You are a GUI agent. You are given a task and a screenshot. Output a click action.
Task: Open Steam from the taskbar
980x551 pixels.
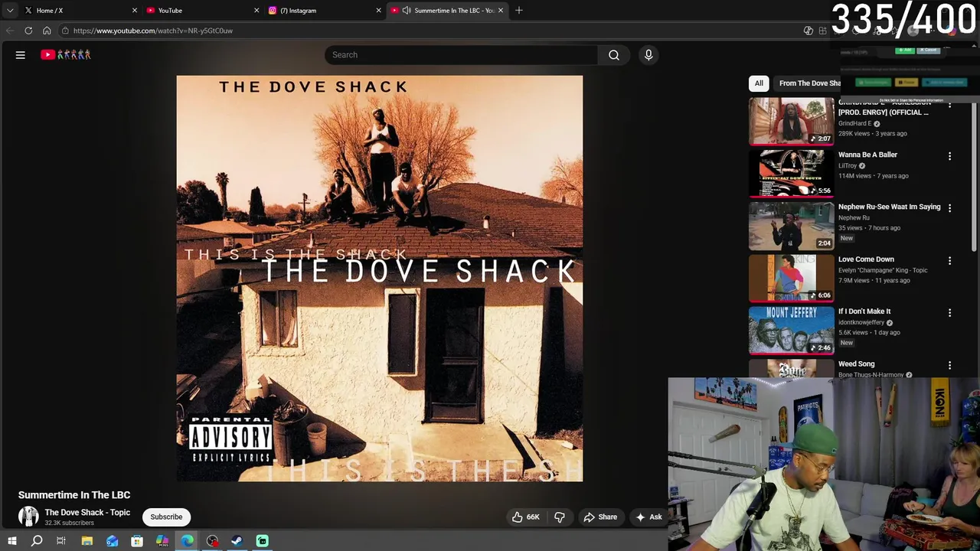(237, 542)
